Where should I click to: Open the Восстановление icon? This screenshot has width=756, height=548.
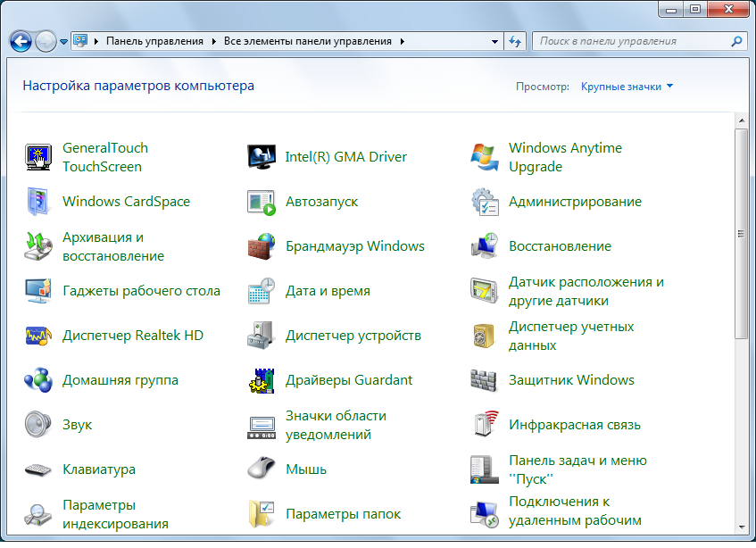point(485,246)
